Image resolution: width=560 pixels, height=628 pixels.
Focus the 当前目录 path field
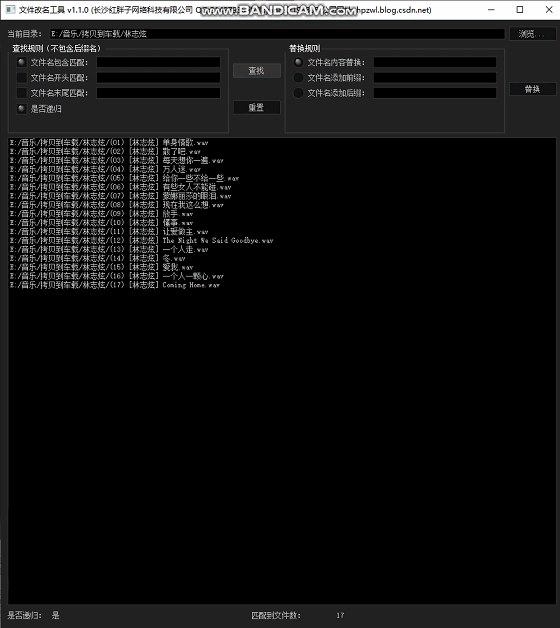coord(277,34)
